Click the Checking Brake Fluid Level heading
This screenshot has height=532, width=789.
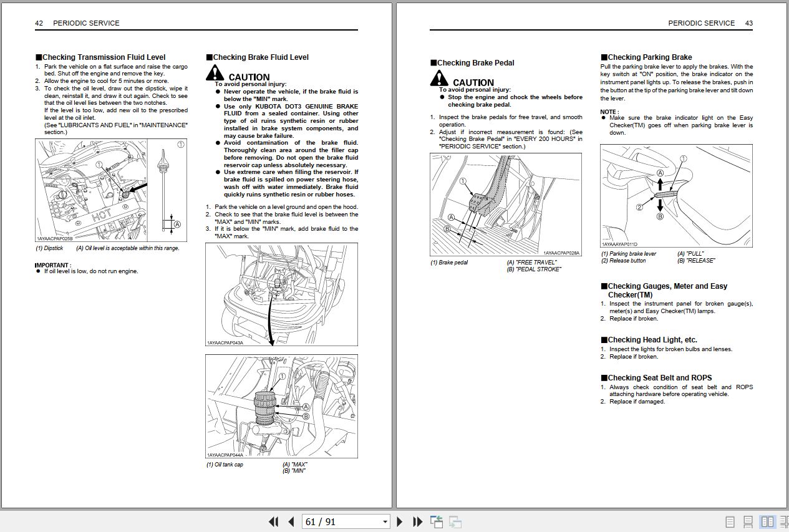pyautogui.click(x=257, y=57)
